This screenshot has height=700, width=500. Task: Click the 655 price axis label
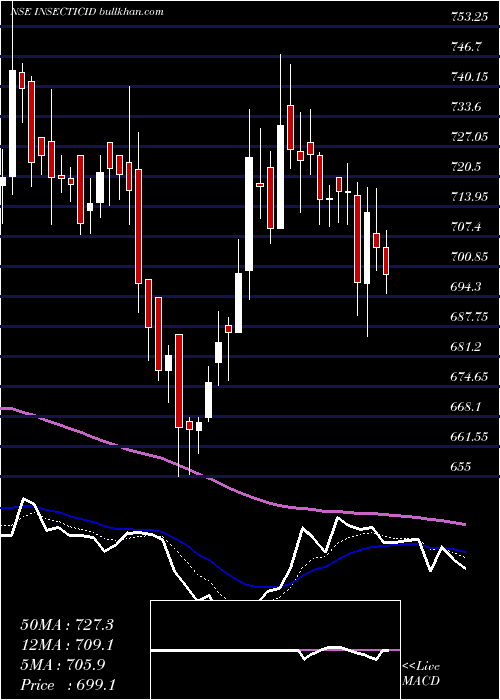click(461, 467)
